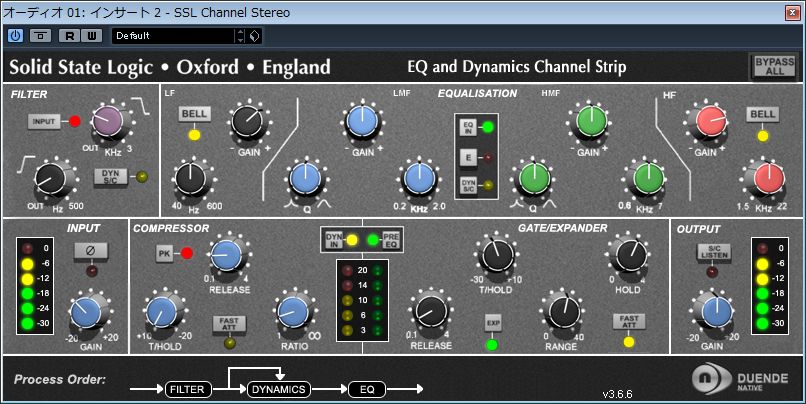This screenshot has width=806, height=404.
Task: Toggle the LF BELL button
Action: [194, 114]
